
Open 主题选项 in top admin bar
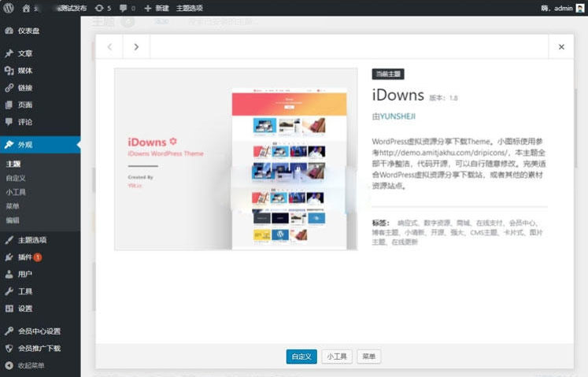pos(190,8)
